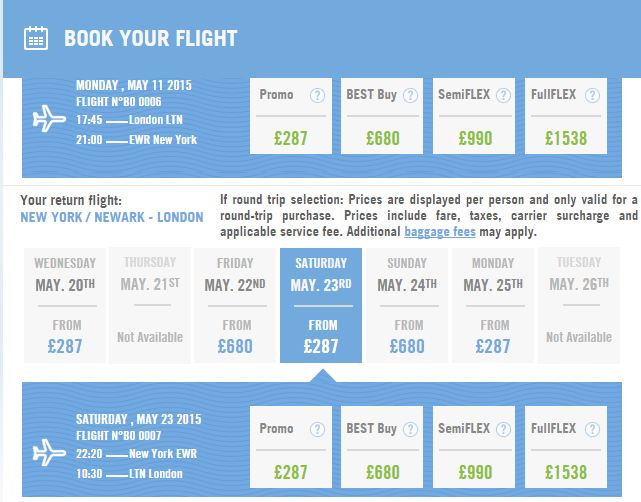Screen dimensions: 641x502
Task: Choose the outbound FullFLEX fare £1538
Action: click(566, 116)
